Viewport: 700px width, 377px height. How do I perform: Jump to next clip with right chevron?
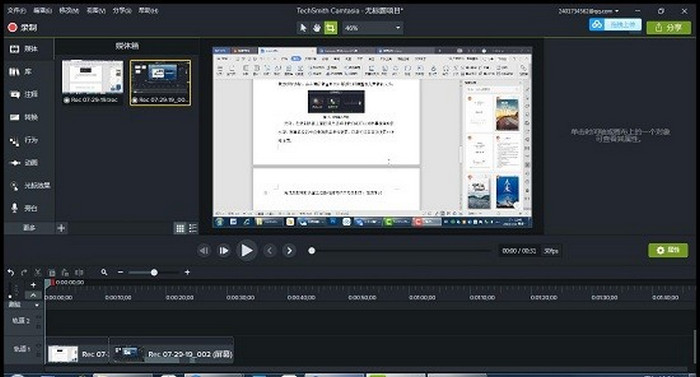pos(289,251)
